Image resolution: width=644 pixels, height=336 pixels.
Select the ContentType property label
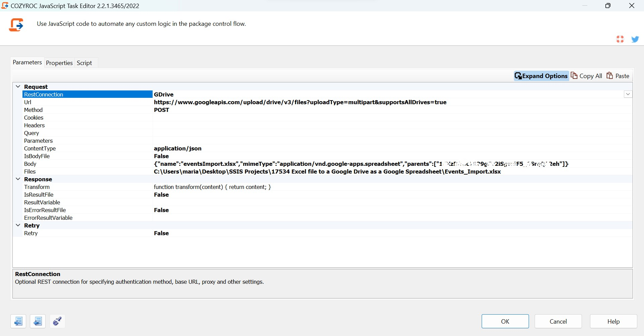(x=40, y=148)
